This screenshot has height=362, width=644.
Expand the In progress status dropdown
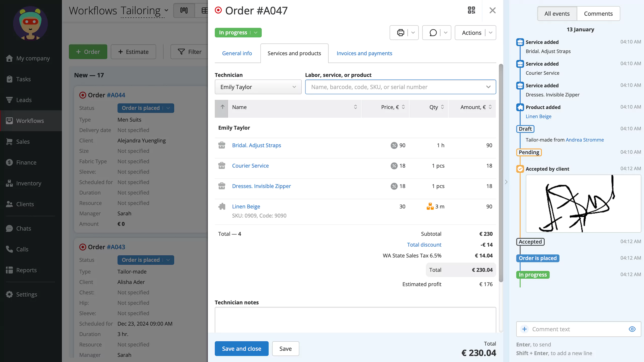(x=255, y=32)
